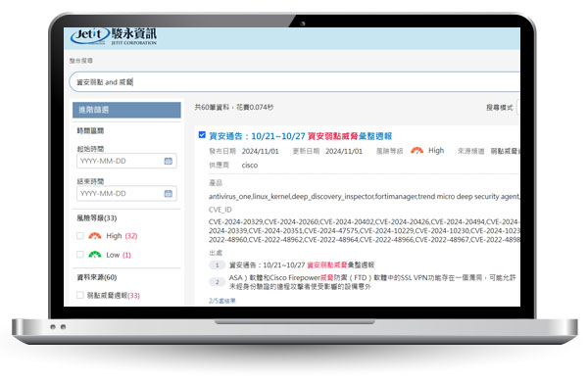Viewport: 588px width, 383px height.
Task: Open the 搜尋模式 dropdown
Action: click(518, 108)
